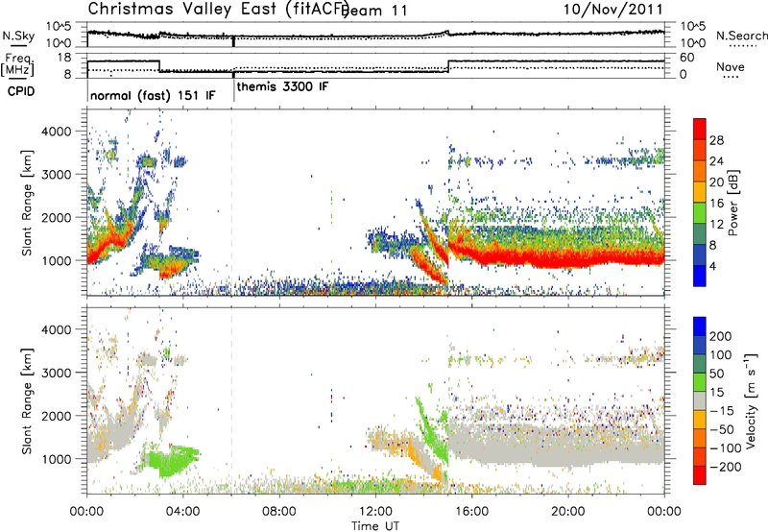Click the date '10/Nov/2011'
Image resolution: width=768 pixels, height=532 pixels.
pyautogui.click(x=613, y=10)
